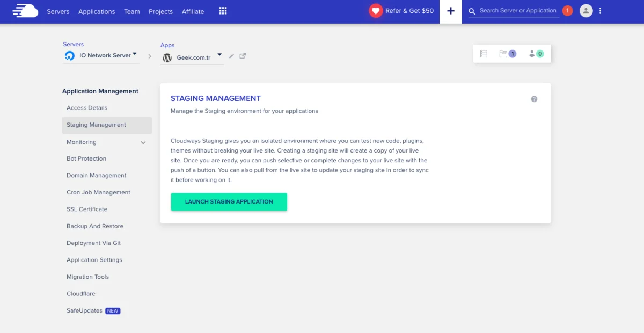
Task: Open the user profile avatar
Action: pos(586,11)
